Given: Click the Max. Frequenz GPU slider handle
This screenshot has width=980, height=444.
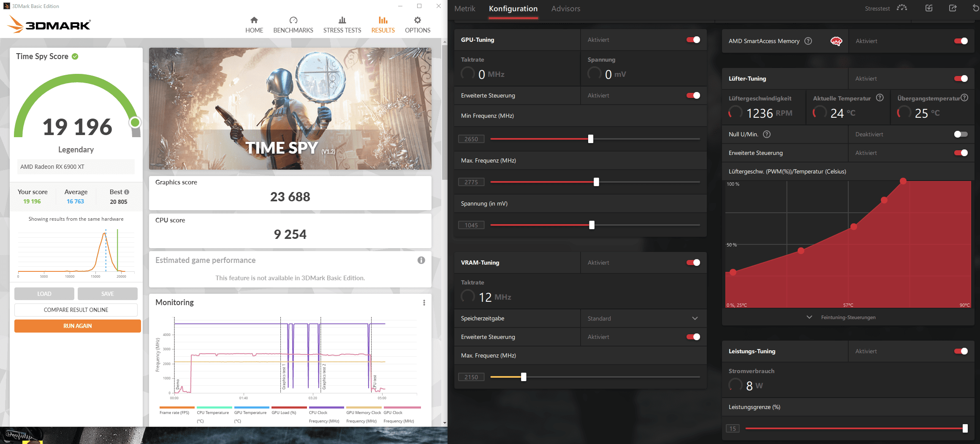Looking at the screenshot, I should pyautogui.click(x=596, y=182).
